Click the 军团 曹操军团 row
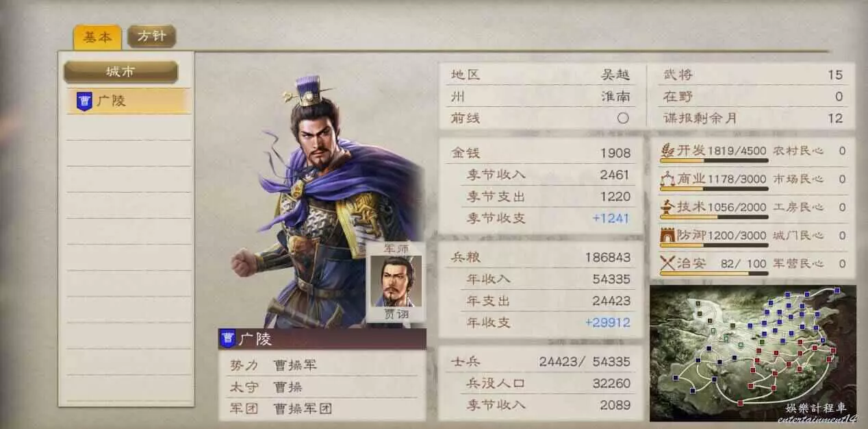The width and height of the screenshot is (868, 429). (322, 409)
